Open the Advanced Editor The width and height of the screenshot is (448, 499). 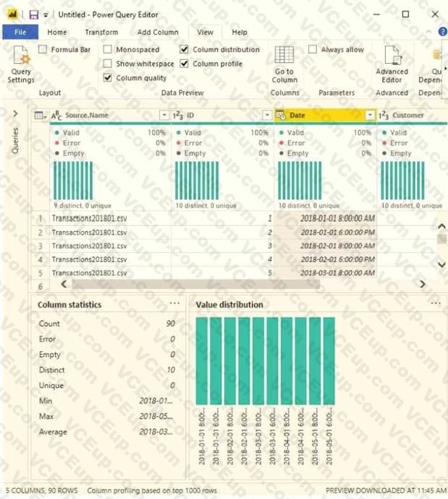coord(392,64)
